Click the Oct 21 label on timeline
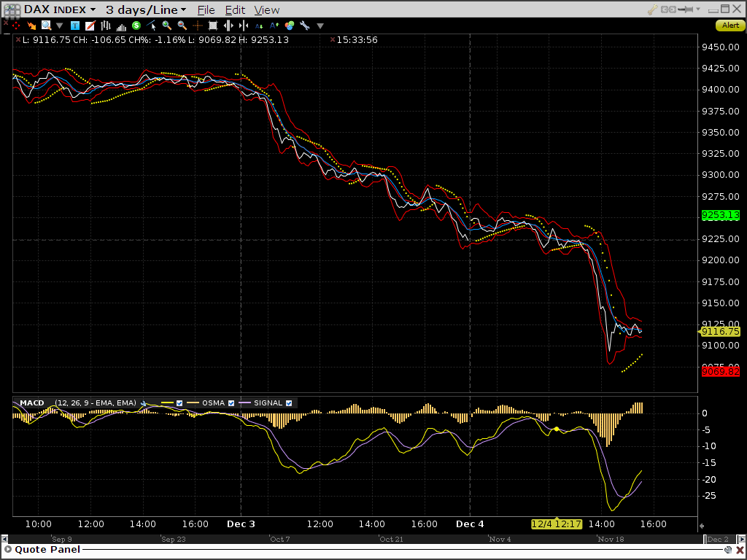Screen dimensions: 747x560 [391, 539]
